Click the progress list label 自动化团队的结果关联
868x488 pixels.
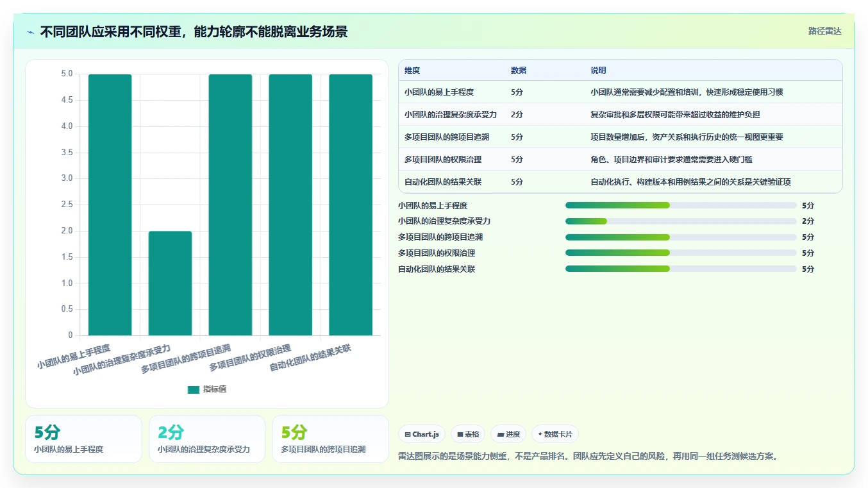437,269
